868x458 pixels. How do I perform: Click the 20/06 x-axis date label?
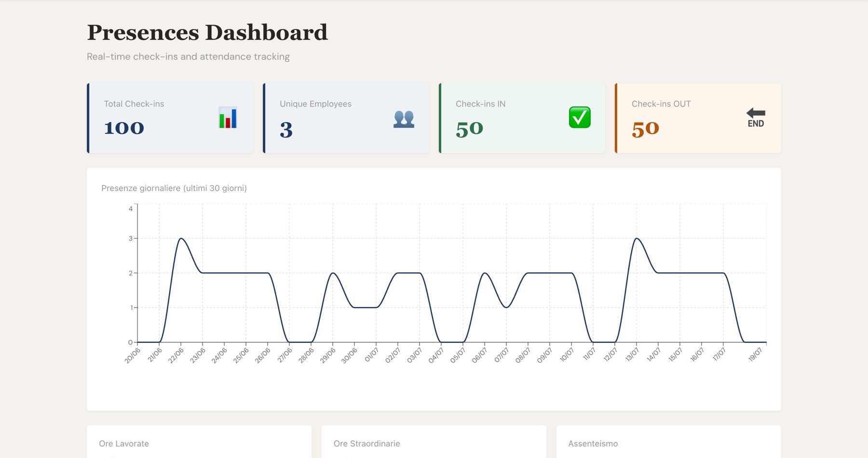[x=133, y=355]
